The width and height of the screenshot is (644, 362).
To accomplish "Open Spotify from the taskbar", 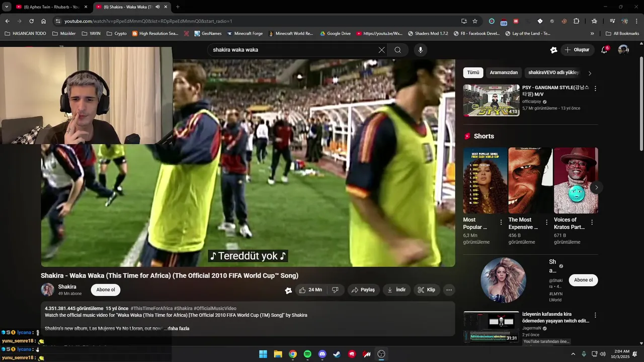I will (x=307, y=354).
